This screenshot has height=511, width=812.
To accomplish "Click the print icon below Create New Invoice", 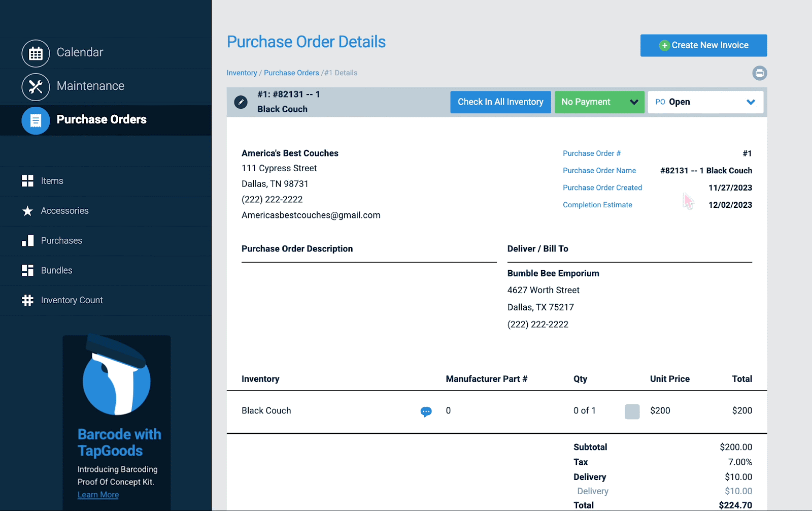I will click(760, 73).
